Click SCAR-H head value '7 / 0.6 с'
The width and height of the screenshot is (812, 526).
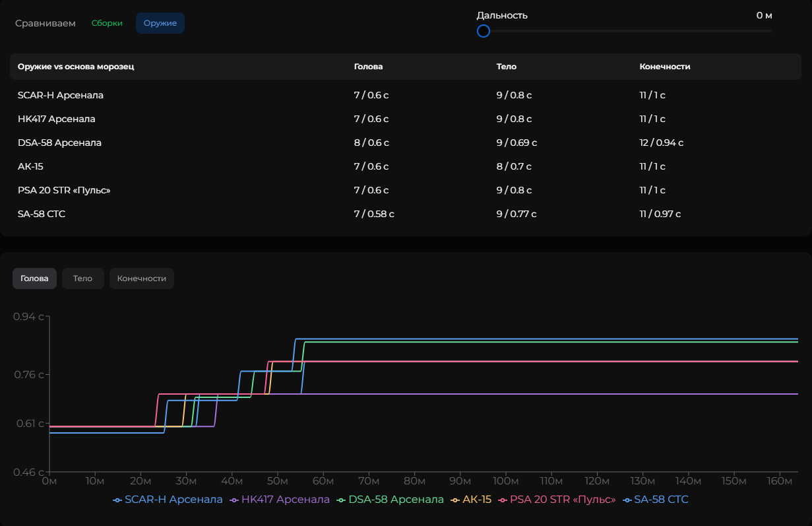coord(371,95)
